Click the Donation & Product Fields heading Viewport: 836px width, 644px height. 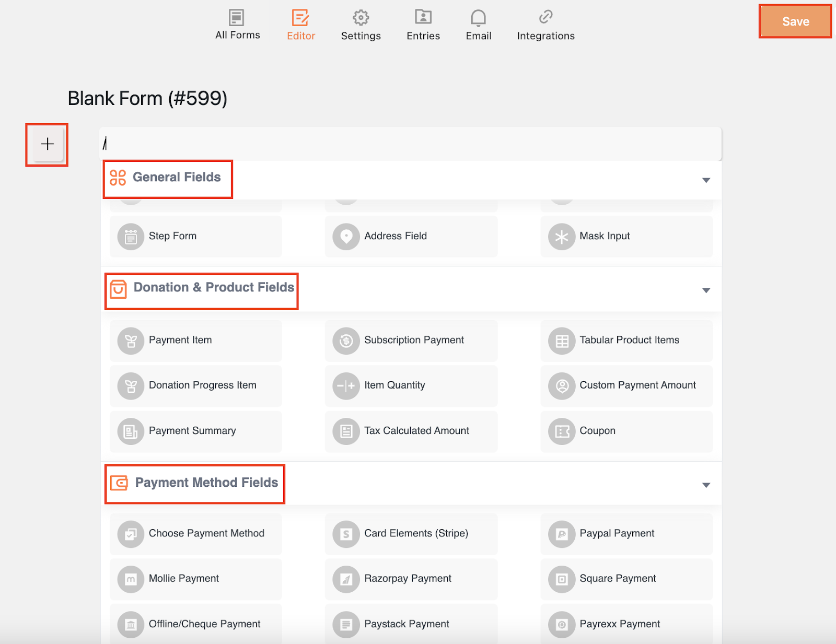[x=214, y=287]
